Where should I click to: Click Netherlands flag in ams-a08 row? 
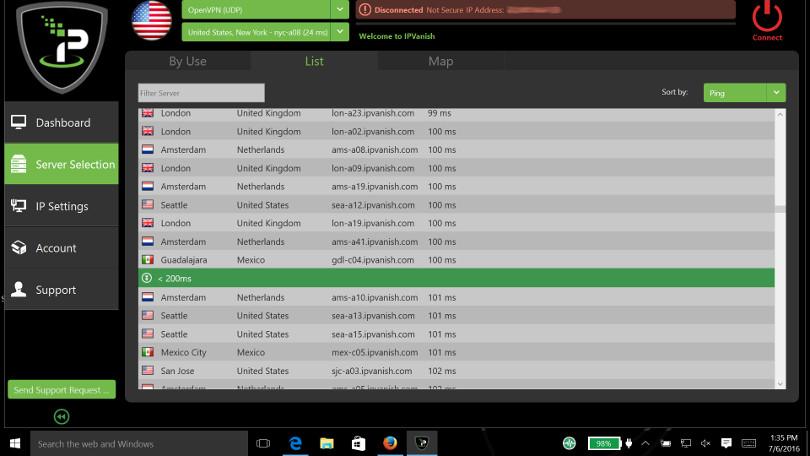pos(148,149)
